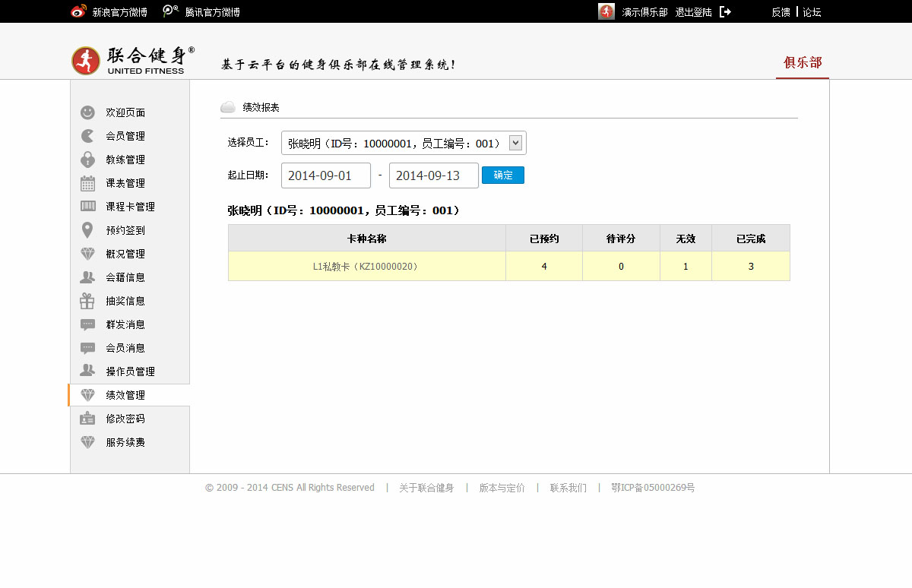
Task: Click the 联合健身 United Fitness logo
Action: click(134, 60)
